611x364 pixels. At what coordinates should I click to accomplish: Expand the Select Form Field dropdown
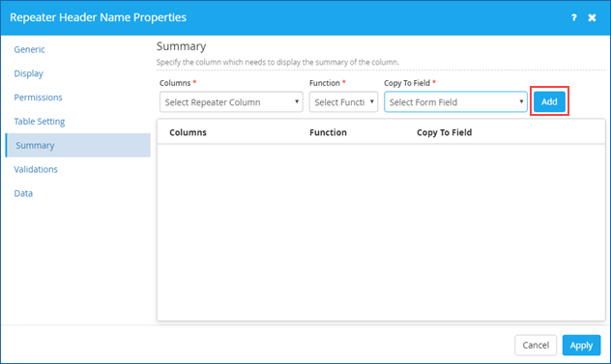click(x=455, y=102)
